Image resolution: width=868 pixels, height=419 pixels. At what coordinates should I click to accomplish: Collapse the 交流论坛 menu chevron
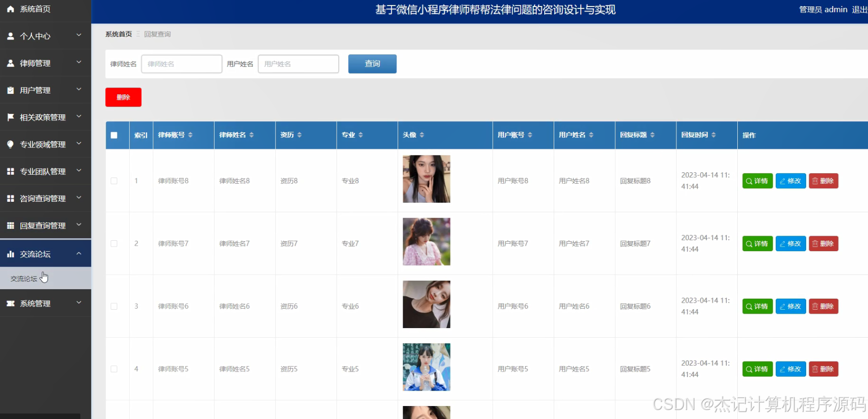pos(79,254)
